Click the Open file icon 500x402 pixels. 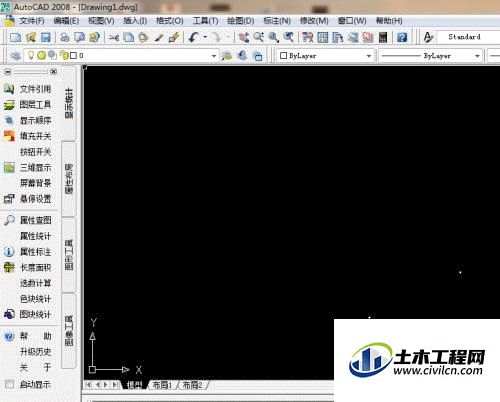pos(31,37)
